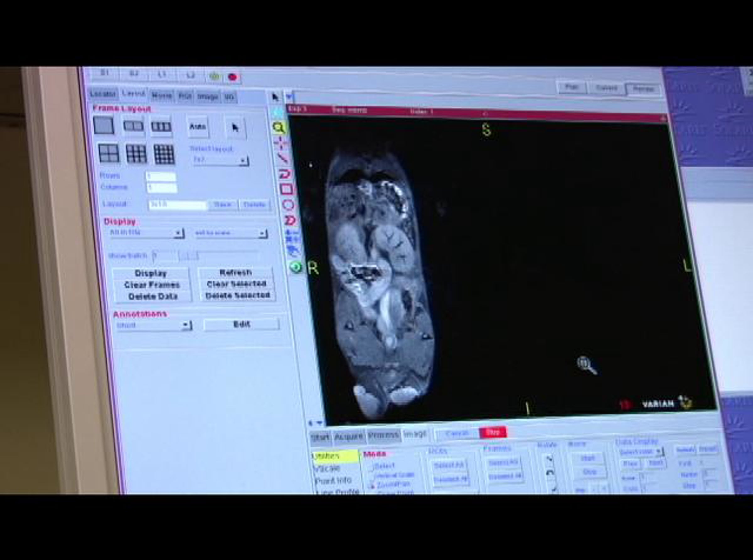Click the cyan arrow icon above the zoom tool
Viewport: 753px width, 560px height.
pyautogui.click(x=278, y=112)
